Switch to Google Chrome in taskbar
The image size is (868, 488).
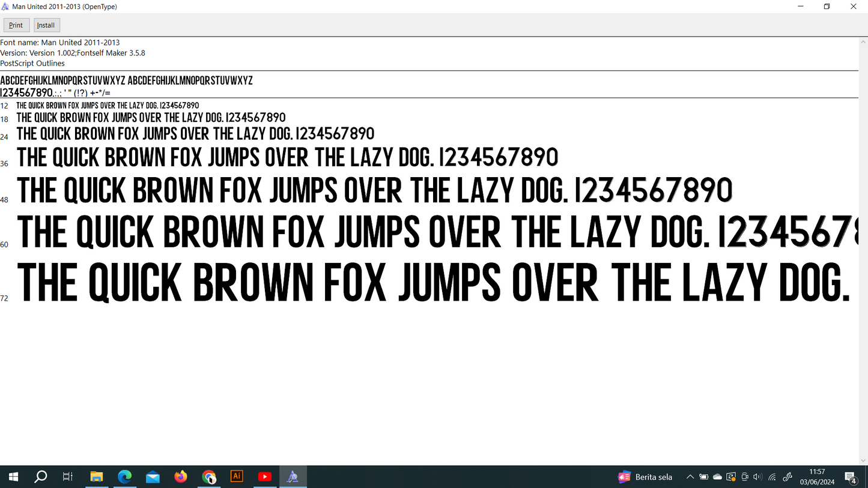click(208, 477)
